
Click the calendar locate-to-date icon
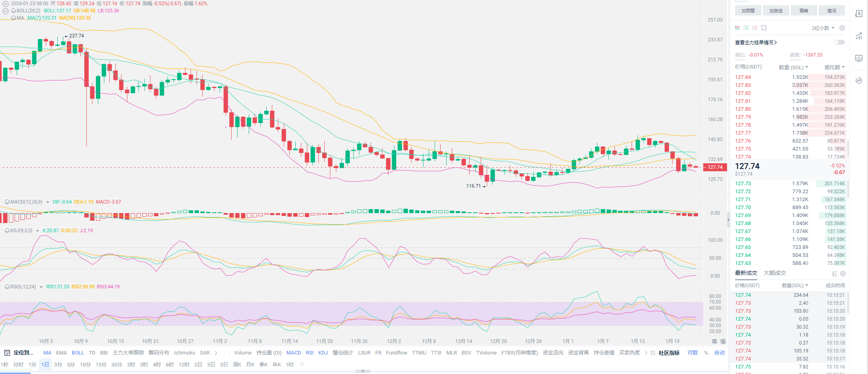(7, 353)
